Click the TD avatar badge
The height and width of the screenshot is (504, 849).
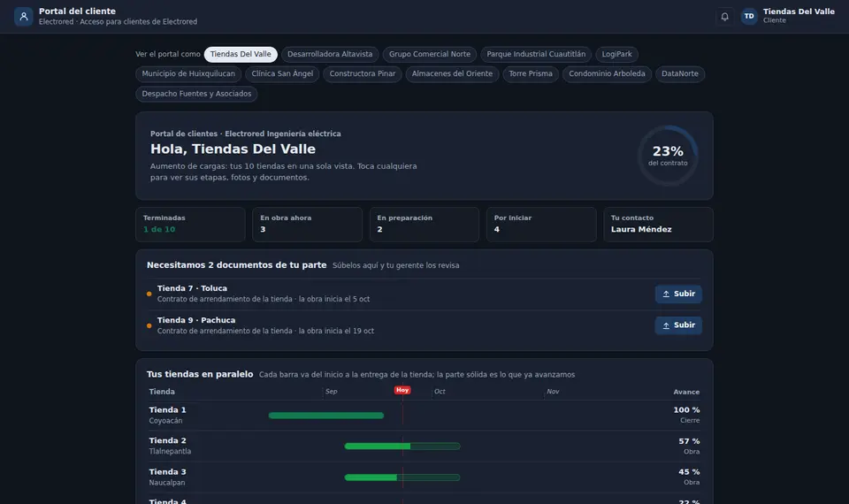[x=749, y=16]
